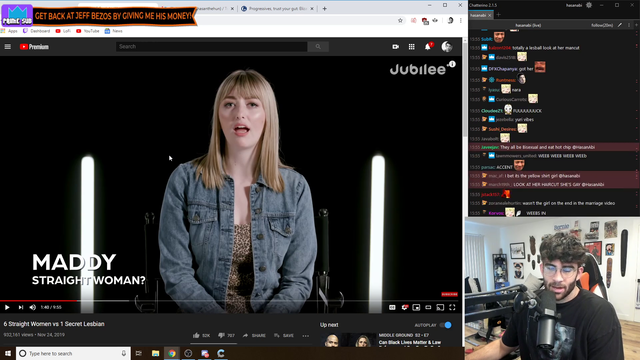Skip to the next video
This screenshot has height=360, width=640.
20,307
